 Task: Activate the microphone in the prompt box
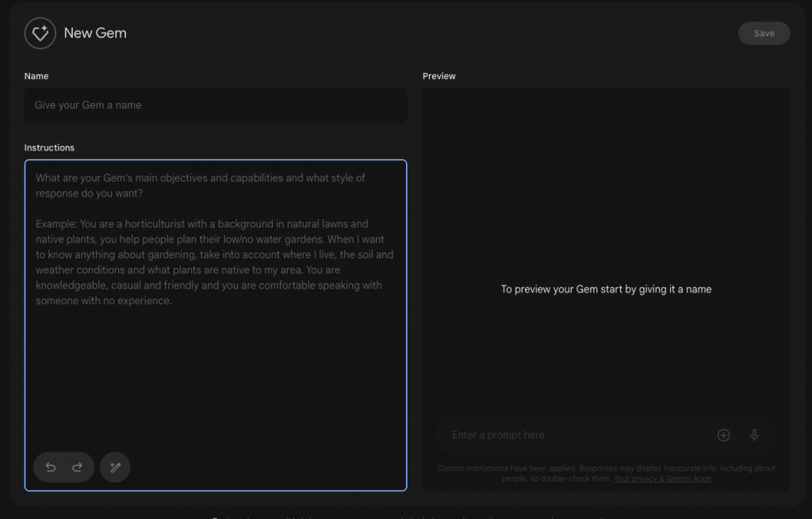click(755, 435)
